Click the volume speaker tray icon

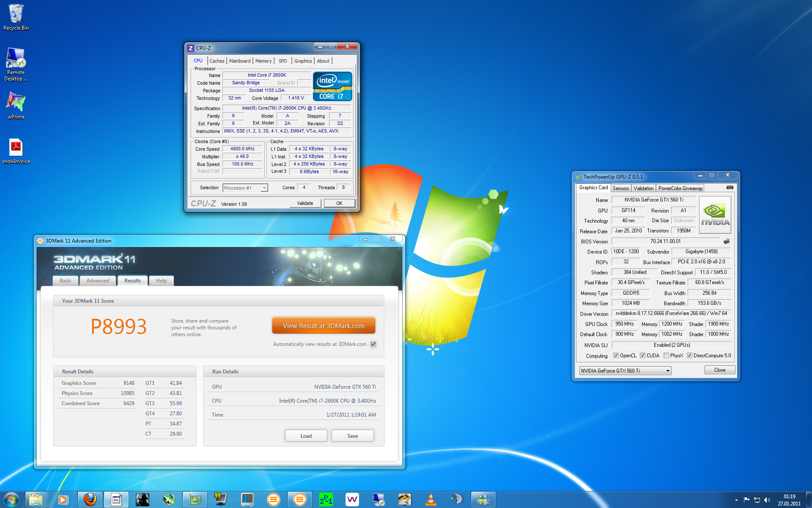point(767,500)
